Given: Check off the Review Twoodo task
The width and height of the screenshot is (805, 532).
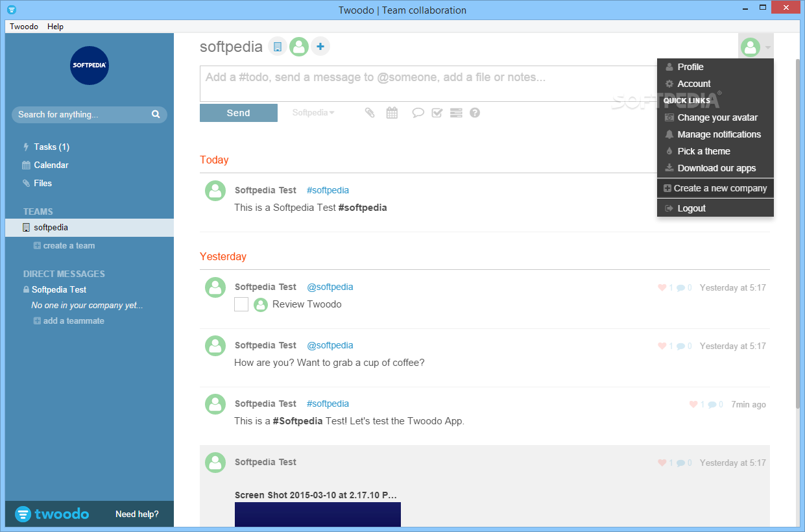Looking at the screenshot, I should click(x=241, y=304).
